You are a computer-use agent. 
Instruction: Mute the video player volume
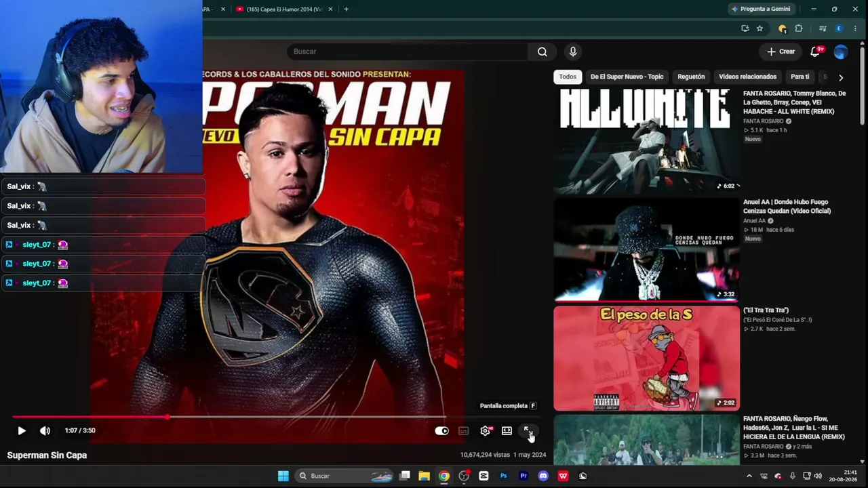(45, 430)
